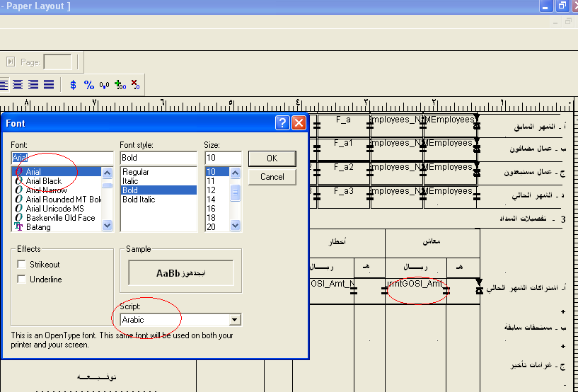Click the right align text icon
The width and height of the screenshot is (578, 392).
click(33, 84)
